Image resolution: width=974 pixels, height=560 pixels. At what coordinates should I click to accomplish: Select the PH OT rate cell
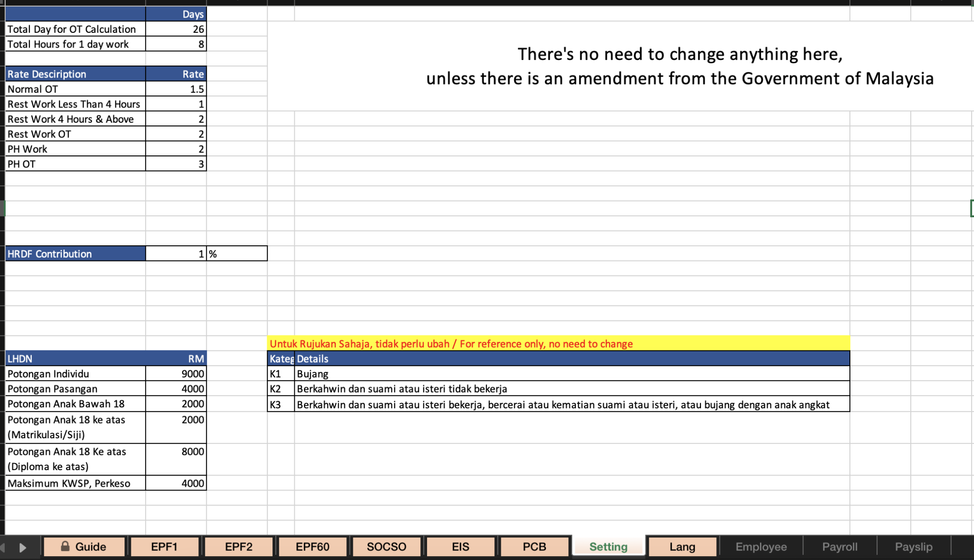pyautogui.click(x=175, y=164)
